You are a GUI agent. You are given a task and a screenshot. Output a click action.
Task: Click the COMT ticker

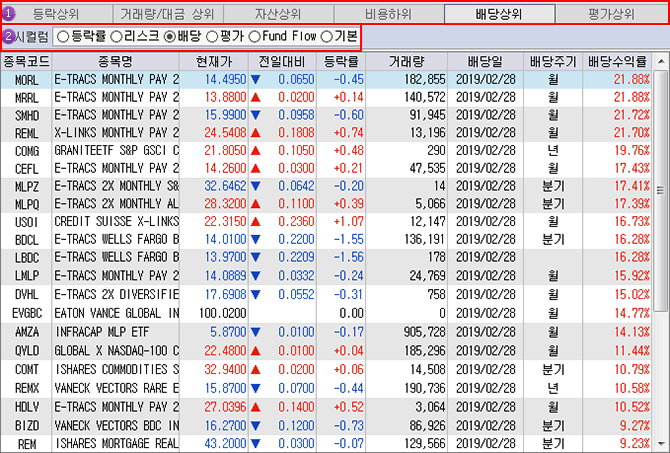[26, 370]
